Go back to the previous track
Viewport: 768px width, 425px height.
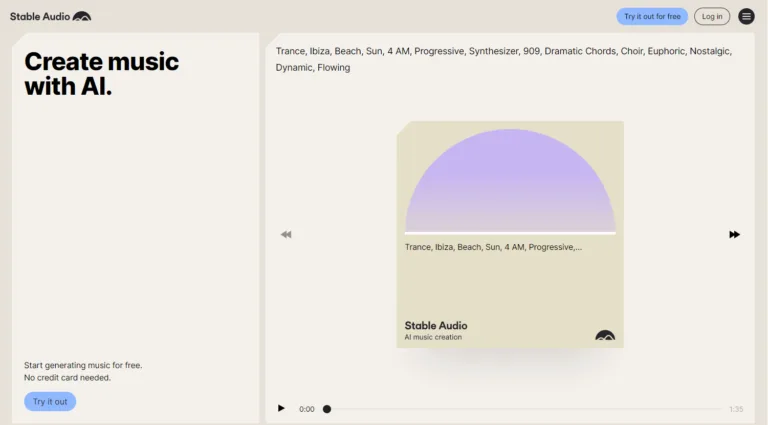point(286,235)
